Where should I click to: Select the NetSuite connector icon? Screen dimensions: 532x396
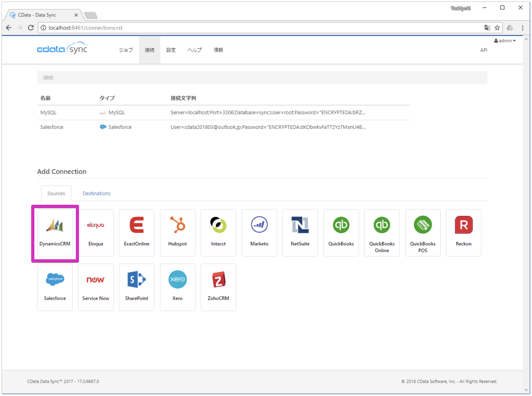(300, 232)
